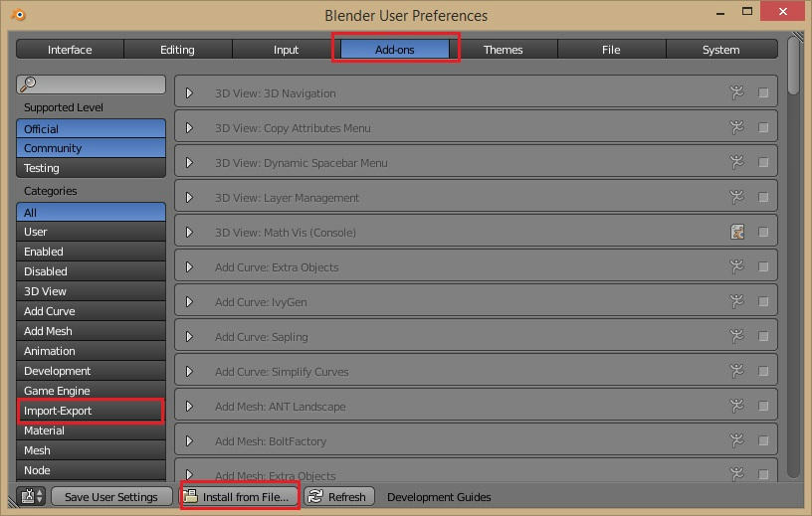The width and height of the screenshot is (812, 516).
Task: Open the editor type selector icon
Action: 32,496
